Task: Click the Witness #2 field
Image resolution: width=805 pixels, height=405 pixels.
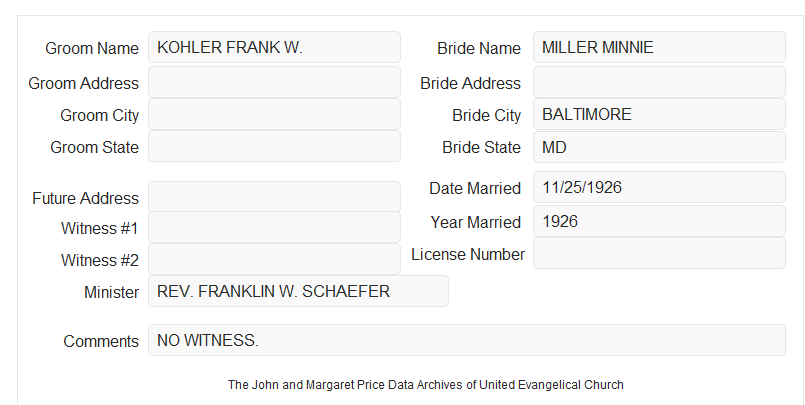Action: pyautogui.click(x=274, y=259)
